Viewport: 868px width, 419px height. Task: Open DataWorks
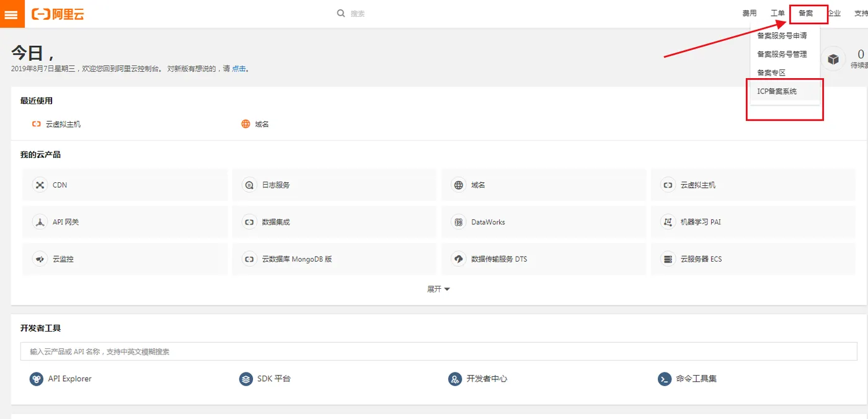click(x=487, y=222)
